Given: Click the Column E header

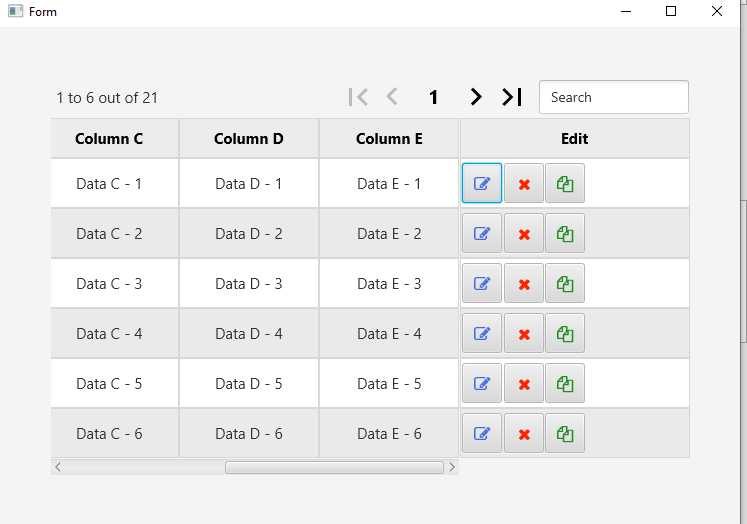Looking at the screenshot, I should point(389,139).
